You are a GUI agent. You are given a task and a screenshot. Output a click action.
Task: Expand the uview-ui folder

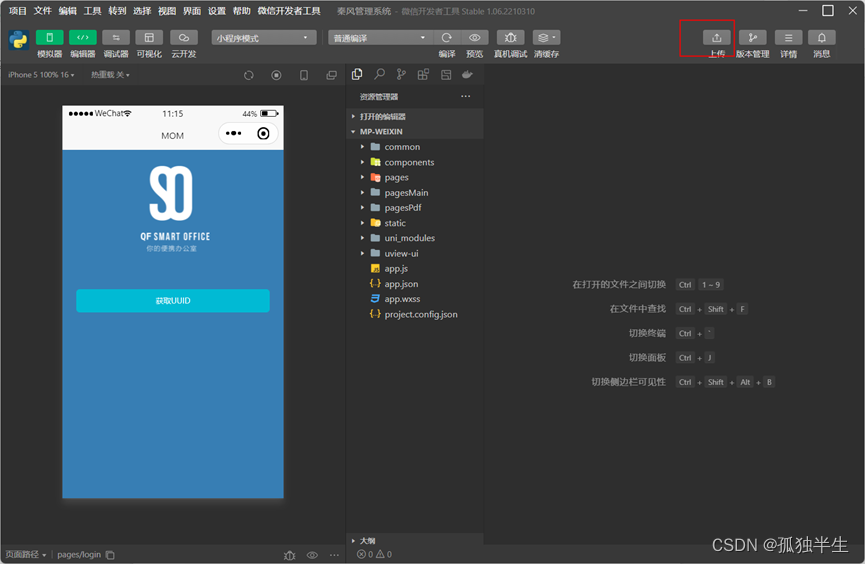[x=414, y=253]
